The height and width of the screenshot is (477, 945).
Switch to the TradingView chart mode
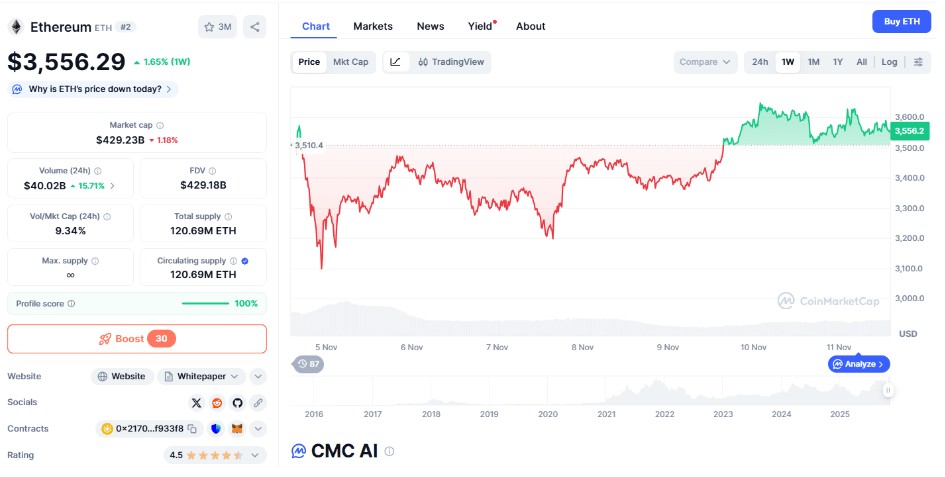(x=452, y=62)
